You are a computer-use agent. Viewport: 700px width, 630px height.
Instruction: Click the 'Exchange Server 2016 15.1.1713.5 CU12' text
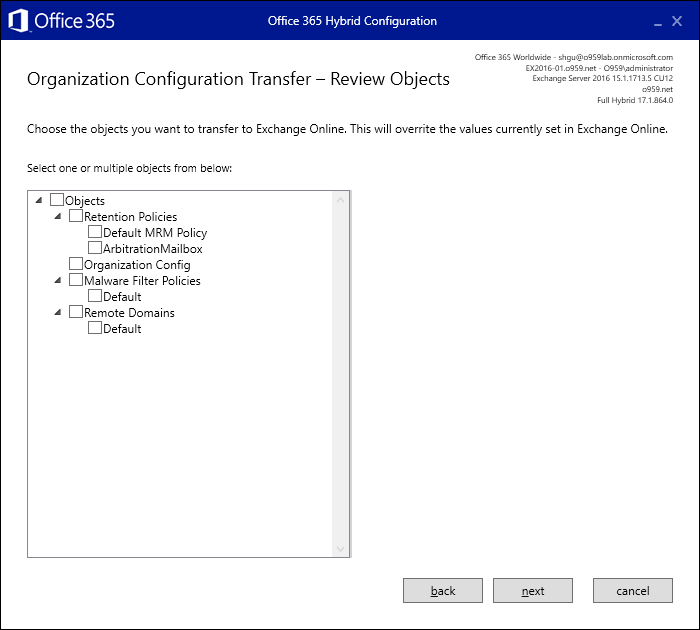(x=602, y=78)
